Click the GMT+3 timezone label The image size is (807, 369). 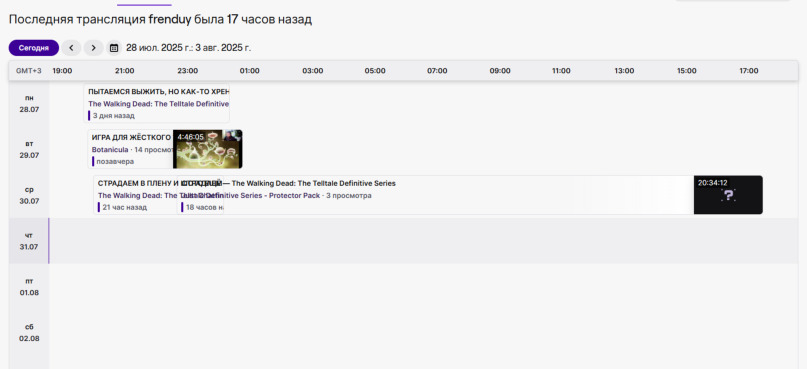point(29,71)
